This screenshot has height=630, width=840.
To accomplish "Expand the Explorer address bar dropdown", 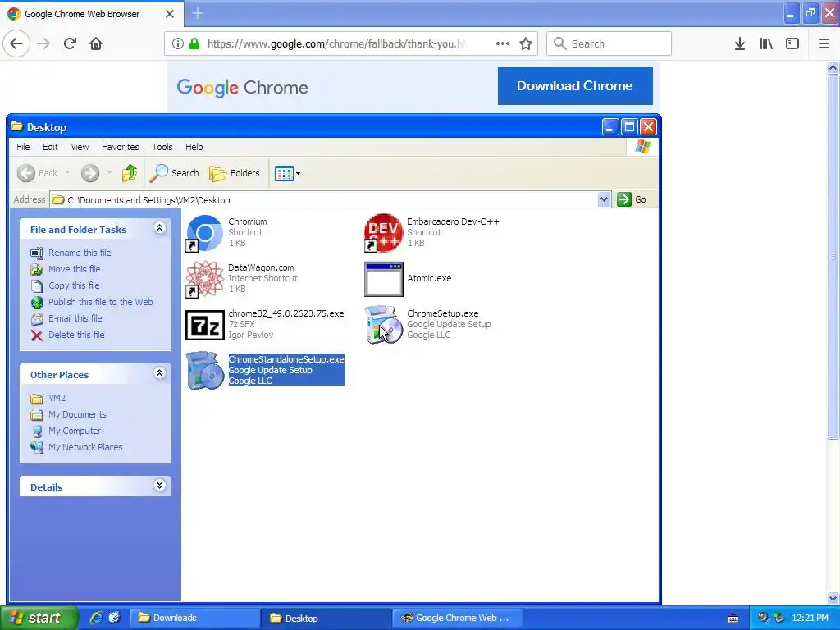I will click(604, 200).
